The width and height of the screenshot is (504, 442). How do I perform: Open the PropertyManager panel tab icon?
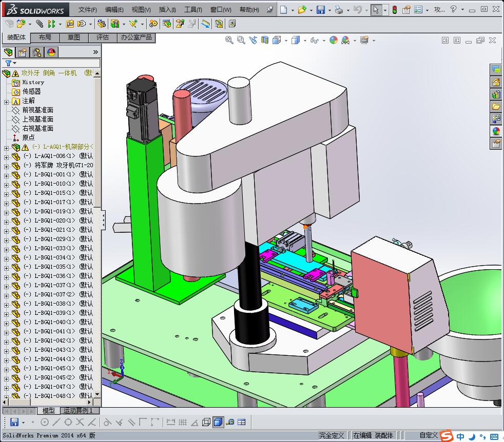tap(23, 52)
